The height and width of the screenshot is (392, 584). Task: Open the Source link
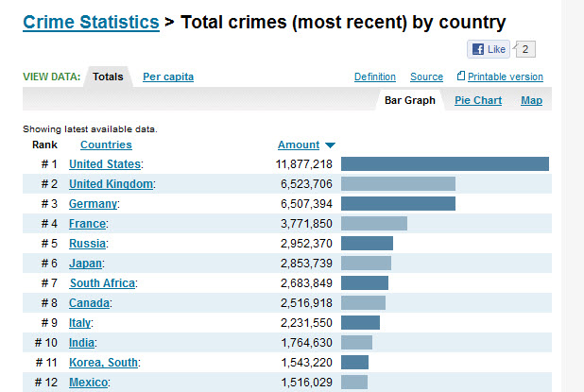click(426, 77)
